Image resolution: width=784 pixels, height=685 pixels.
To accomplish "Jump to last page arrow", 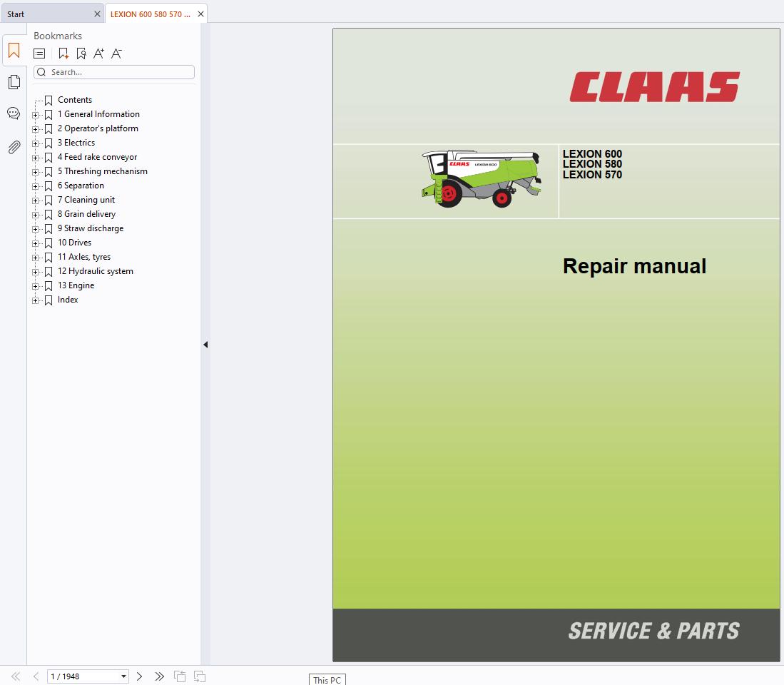I will coord(160,676).
